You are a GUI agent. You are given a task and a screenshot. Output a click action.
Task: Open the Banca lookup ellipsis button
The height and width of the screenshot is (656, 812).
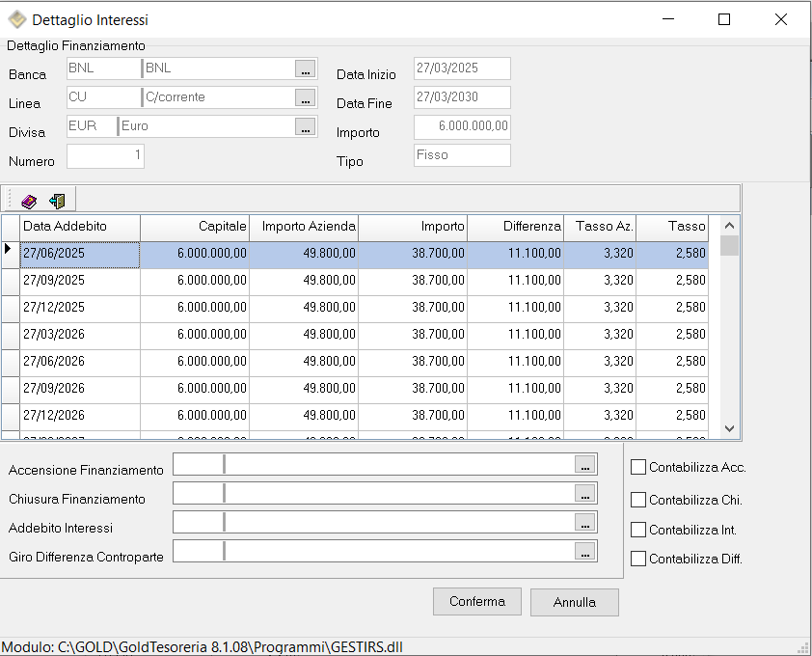click(305, 68)
